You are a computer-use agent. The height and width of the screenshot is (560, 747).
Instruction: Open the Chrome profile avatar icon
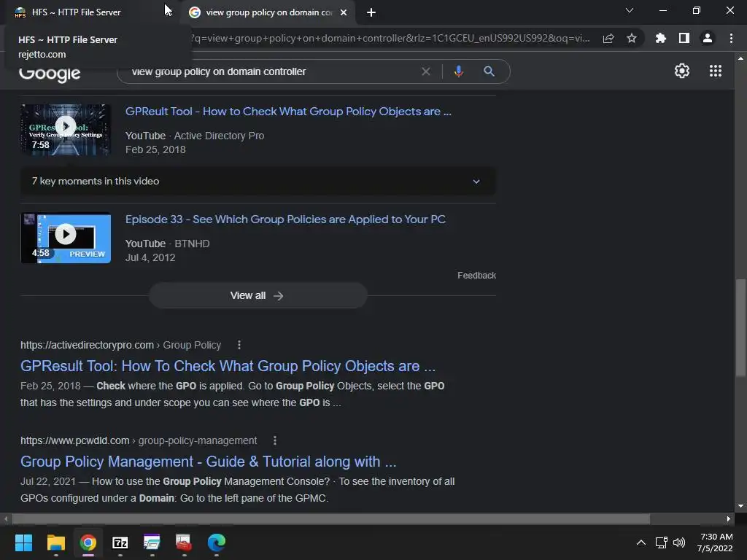708,39
